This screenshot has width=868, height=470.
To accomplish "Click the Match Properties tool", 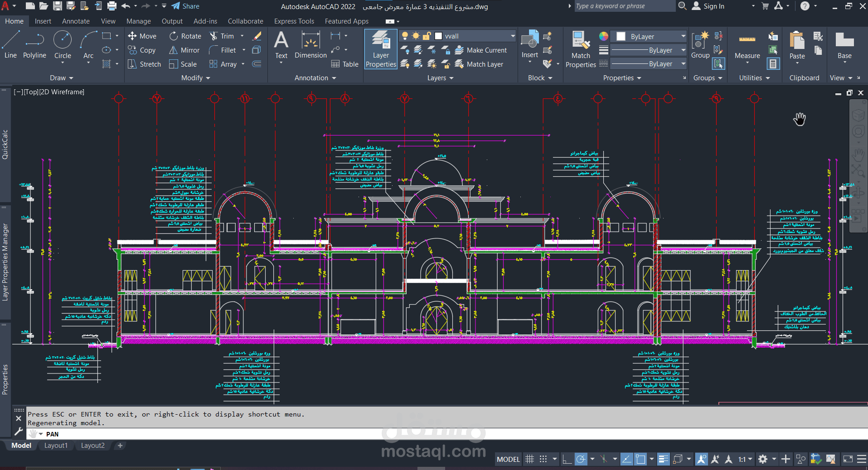I will (x=581, y=49).
